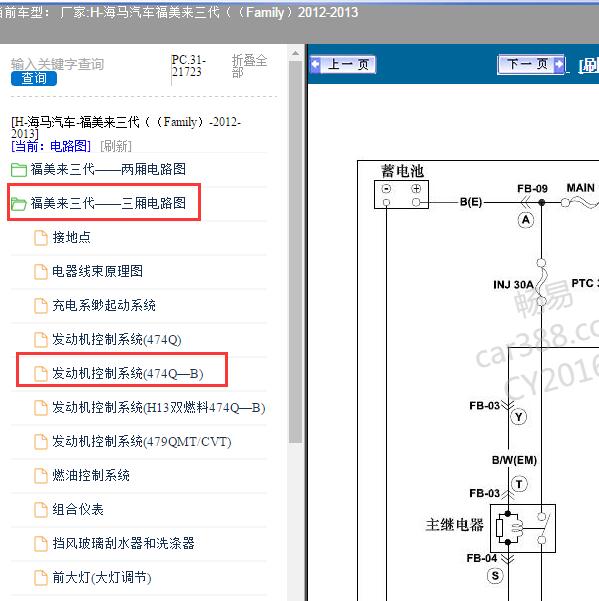Open 发动机控制系统(474Q) document
Image resolution: width=599 pixels, height=601 pixels.
tap(117, 340)
